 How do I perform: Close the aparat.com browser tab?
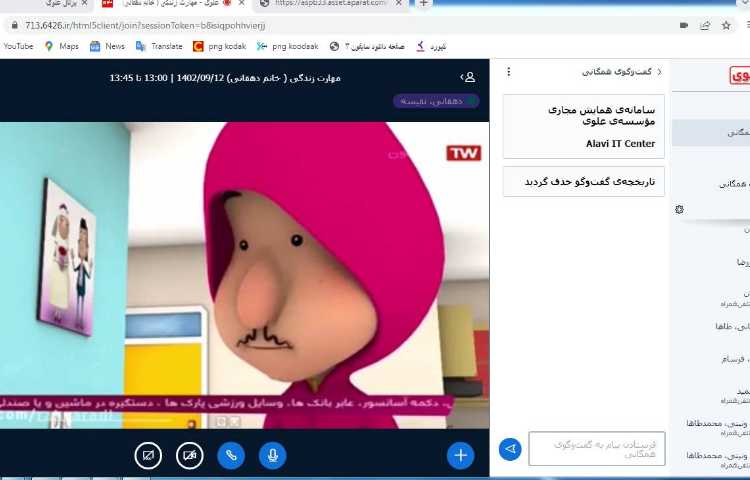pos(399,4)
